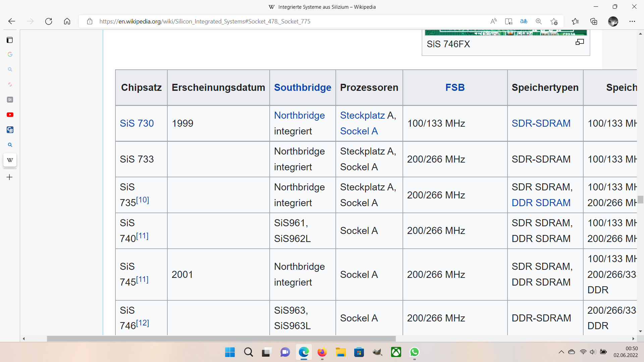The width and height of the screenshot is (644, 362).
Task: Click the address bar URL field
Action: pyautogui.click(x=205, y=21)
